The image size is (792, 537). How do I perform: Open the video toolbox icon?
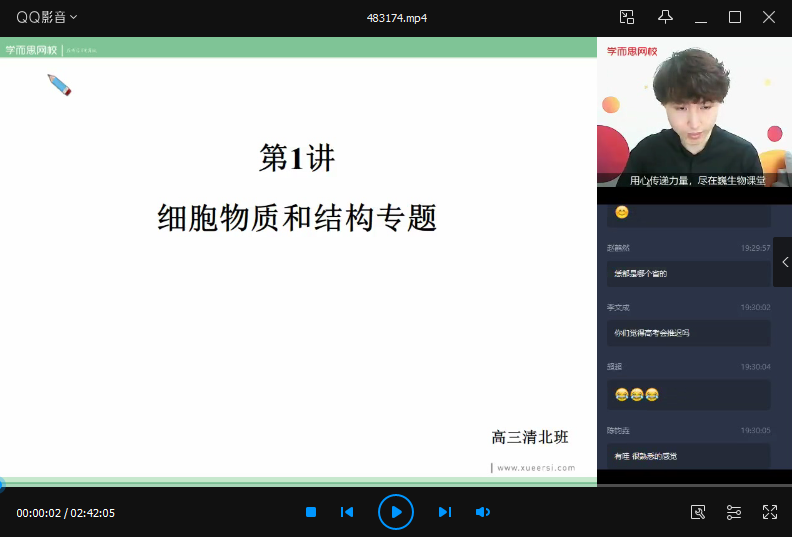(x=698, y=512)
